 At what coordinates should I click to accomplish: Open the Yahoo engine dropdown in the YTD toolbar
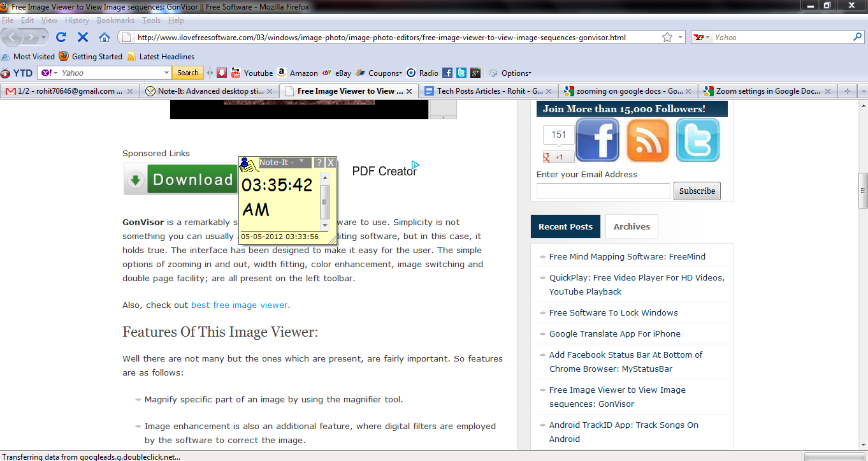pyautogui.click(x=50, y=73)
